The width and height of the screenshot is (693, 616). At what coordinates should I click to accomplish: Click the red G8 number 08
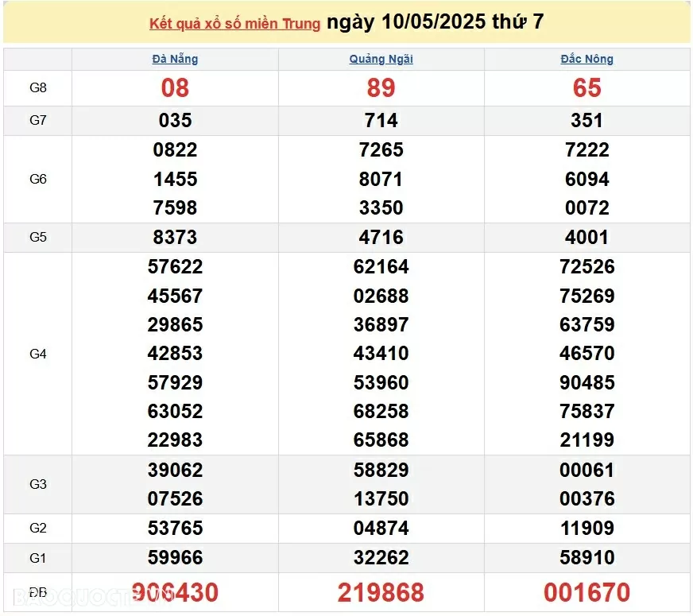click(175, 88)
